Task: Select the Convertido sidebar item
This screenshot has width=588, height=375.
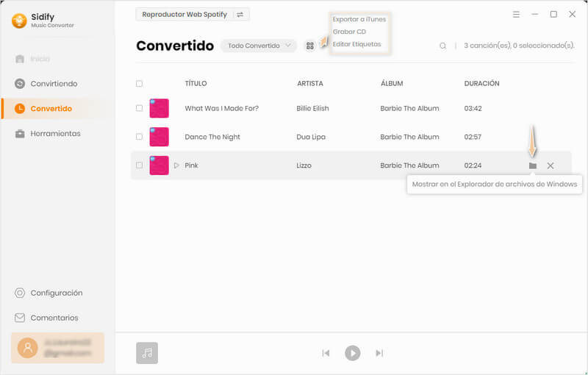Action: click(57, 108)
